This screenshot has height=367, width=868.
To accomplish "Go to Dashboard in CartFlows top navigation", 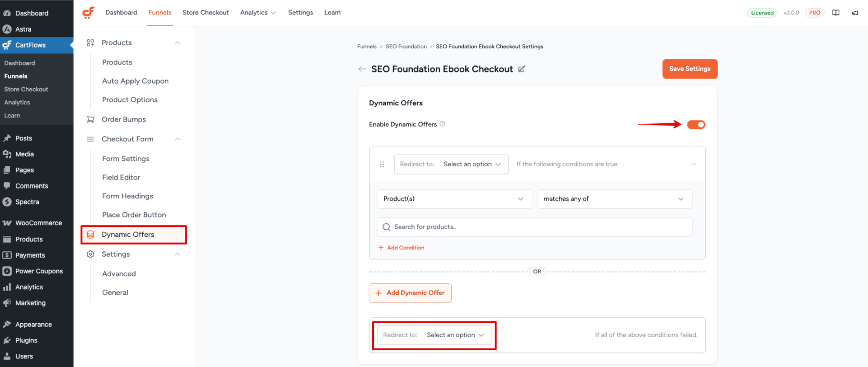I will pos(121,13).
